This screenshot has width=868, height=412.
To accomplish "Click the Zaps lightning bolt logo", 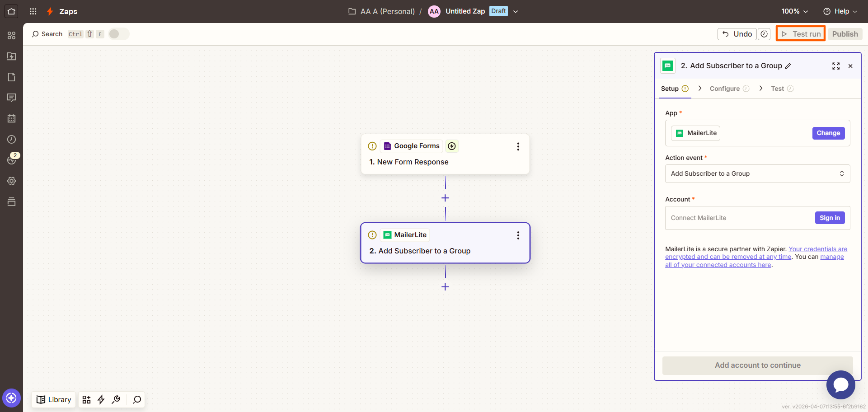I will coord(50,11).
